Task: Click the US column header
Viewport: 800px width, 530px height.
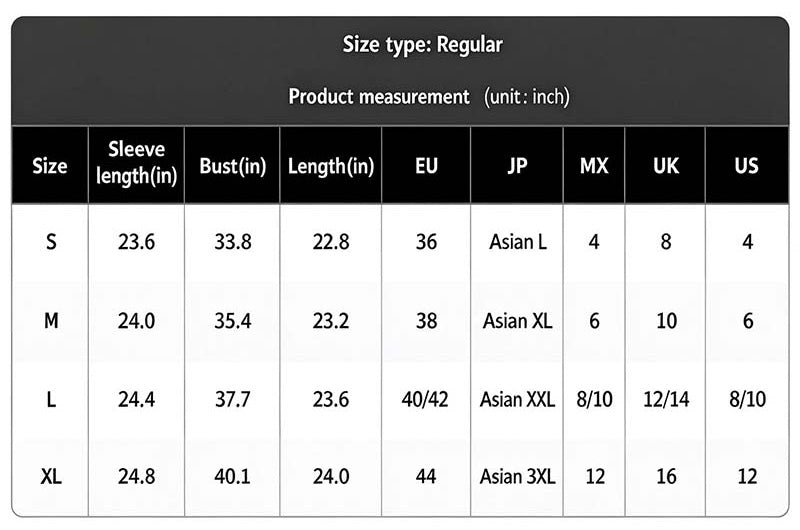Action: [747, 166]
